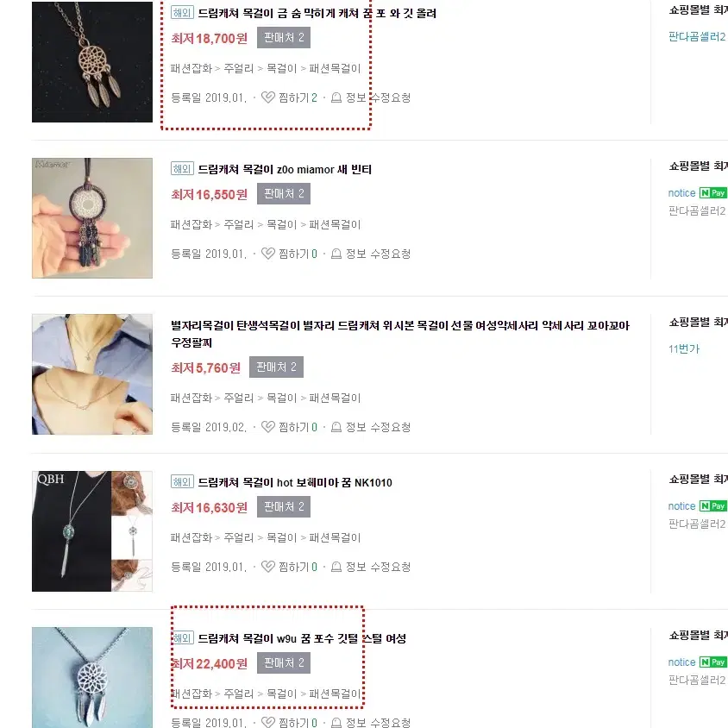Open 판매처 2 button for 16,550원 item
Viewport: 728px width, 728px height.
point(284,193)
